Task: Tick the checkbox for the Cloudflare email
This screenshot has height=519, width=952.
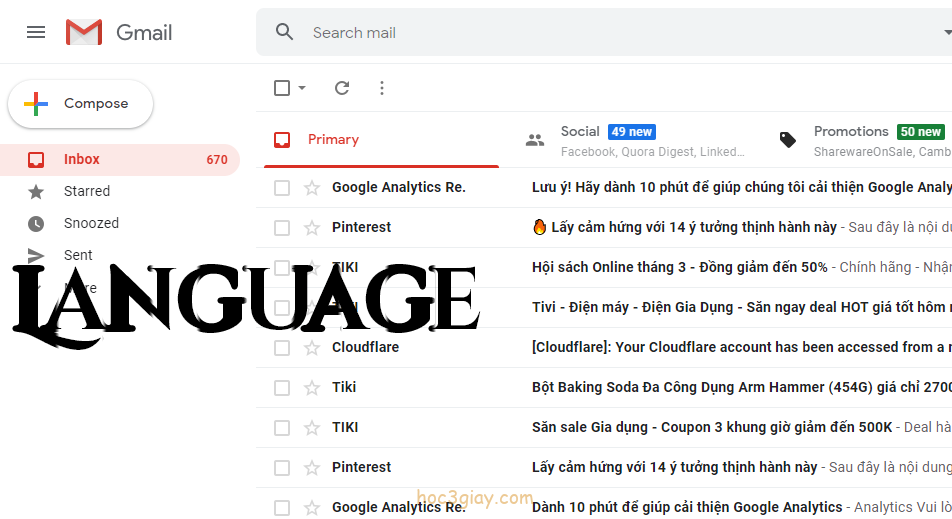Action: pyautogui.click(x=282, y=347)
